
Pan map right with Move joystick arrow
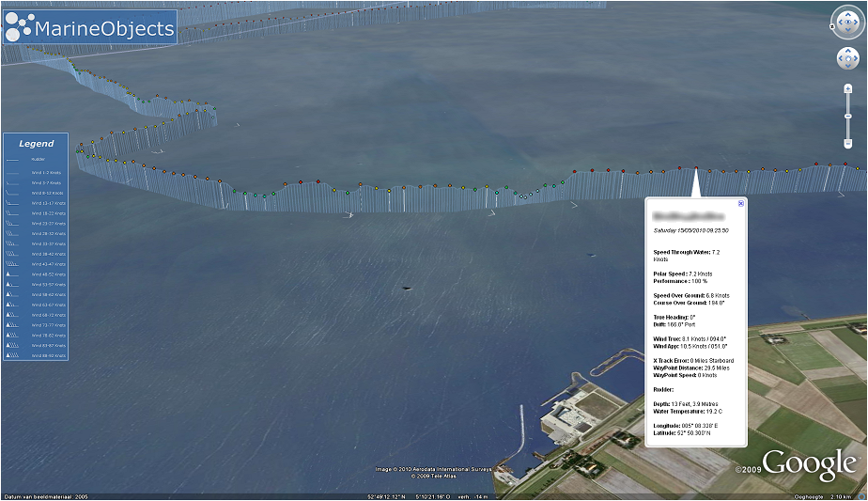855,58
